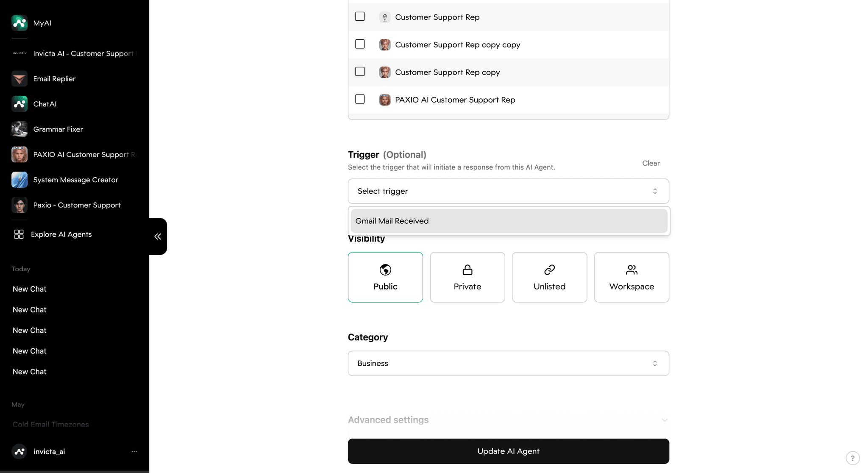This screenshot has height=473, width=868.
Task: Select System Message Creator agent icon
Action: click(19, 180)
